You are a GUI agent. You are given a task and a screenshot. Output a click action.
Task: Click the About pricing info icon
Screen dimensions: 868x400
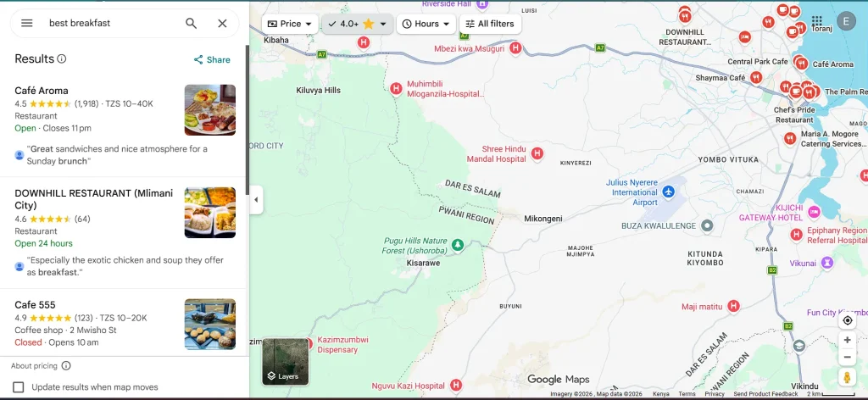(x=66, y=366)
